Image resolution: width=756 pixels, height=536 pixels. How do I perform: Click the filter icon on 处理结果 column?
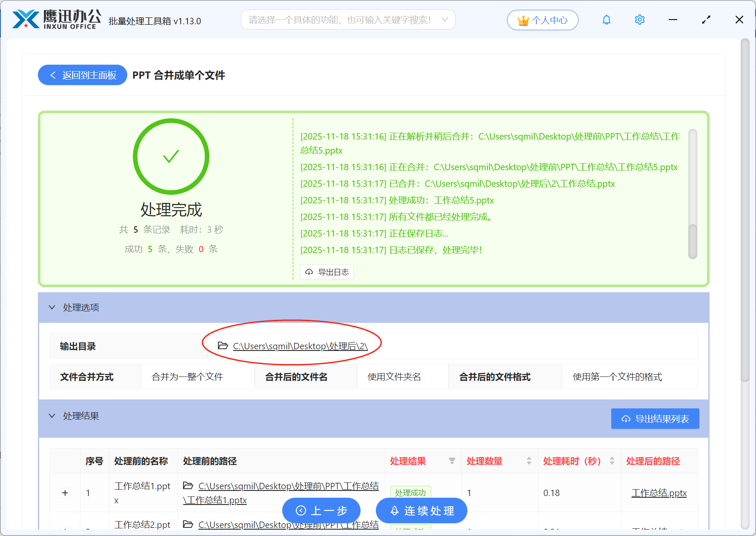pyautogui.click(x=451, y=461)
